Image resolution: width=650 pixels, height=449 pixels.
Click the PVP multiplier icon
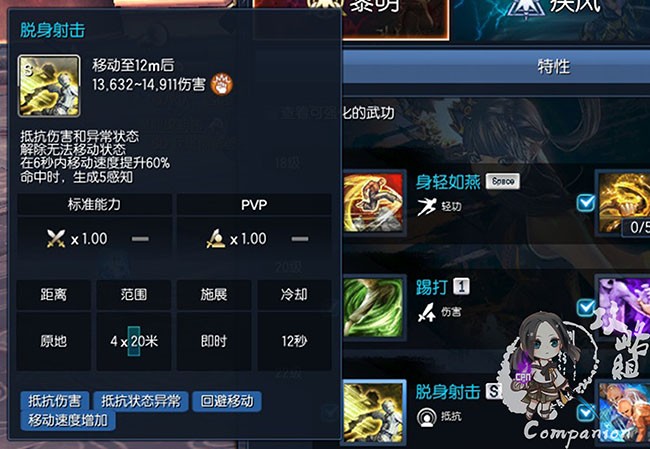pos(216,239)
